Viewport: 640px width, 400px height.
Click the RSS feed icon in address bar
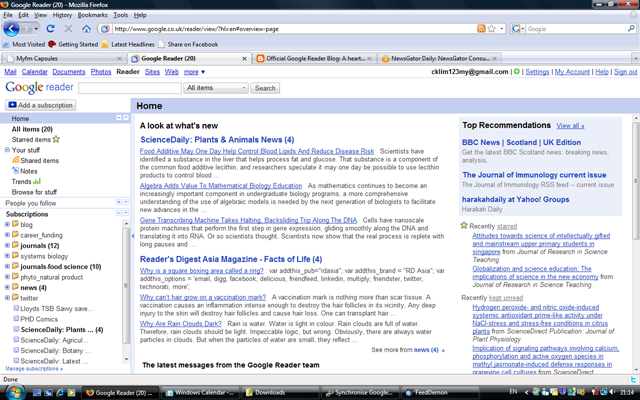[481, 29]
